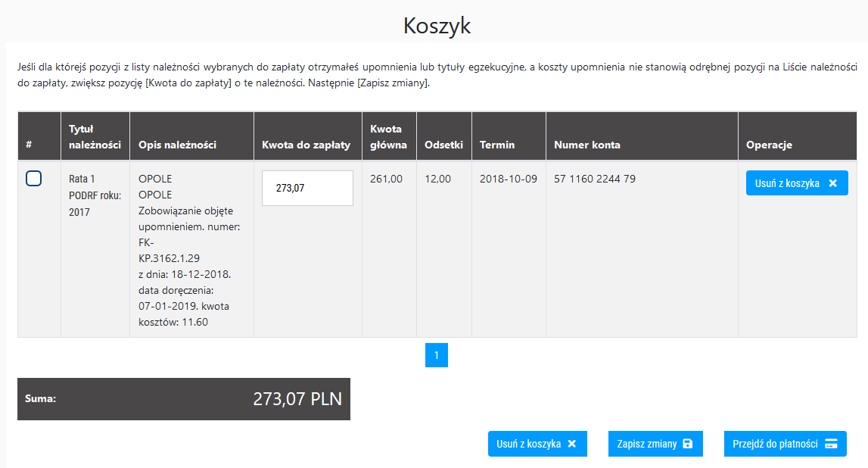
Task: Click the Tytuł należności column header
Action: (95, 137)
